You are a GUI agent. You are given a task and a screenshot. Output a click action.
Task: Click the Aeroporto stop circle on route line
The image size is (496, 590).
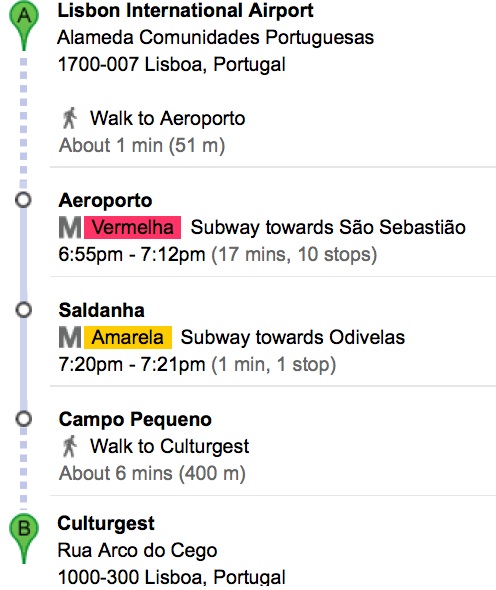pos(23,200)
